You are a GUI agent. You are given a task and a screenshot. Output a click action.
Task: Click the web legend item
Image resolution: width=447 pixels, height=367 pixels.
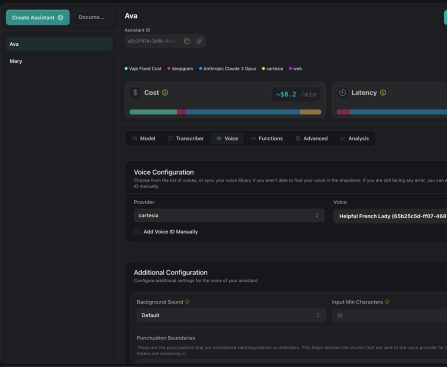(x=295, y=69)
